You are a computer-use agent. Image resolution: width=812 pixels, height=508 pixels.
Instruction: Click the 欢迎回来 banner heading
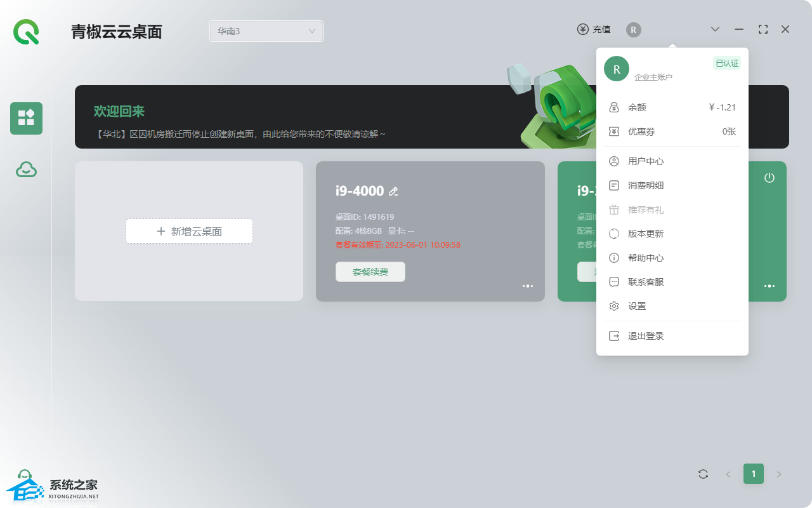pyautogui.click(x=119, y=112)
